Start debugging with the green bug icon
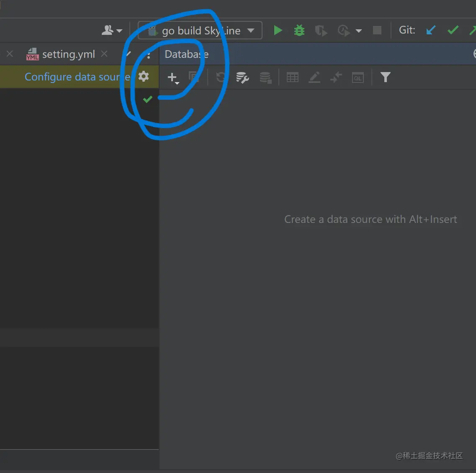The image size is (476, 473). (299, 31)
